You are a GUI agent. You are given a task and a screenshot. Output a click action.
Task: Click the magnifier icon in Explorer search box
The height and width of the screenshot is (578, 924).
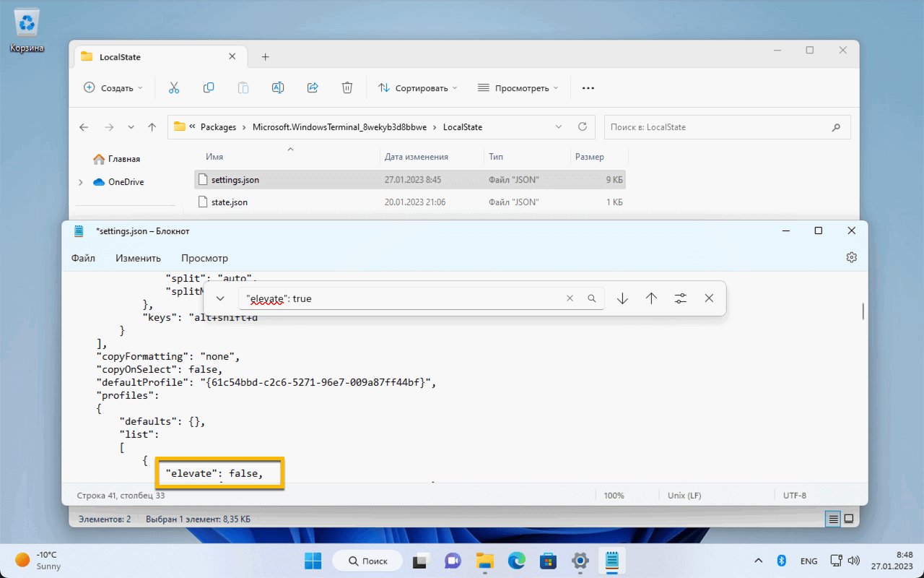coord(836,127)
